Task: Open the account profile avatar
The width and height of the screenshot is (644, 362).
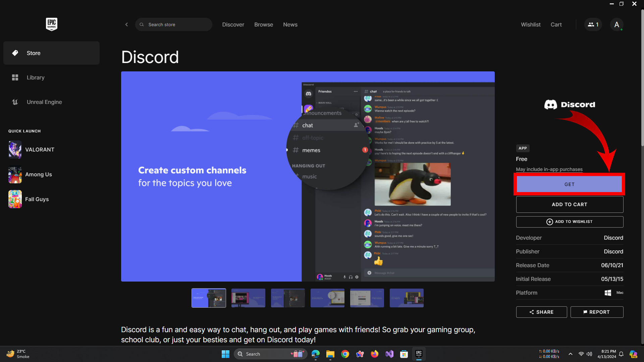Action: coord(616,24)
